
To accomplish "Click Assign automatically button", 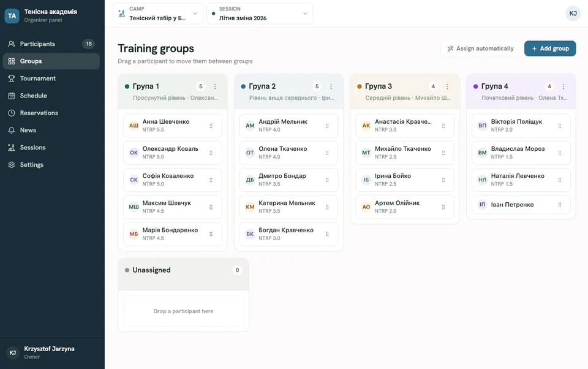I will 480,48.
